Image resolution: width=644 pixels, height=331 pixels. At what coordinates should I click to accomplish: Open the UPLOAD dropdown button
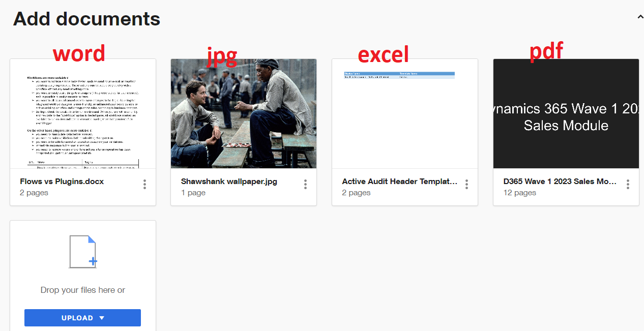pos(82,318)
